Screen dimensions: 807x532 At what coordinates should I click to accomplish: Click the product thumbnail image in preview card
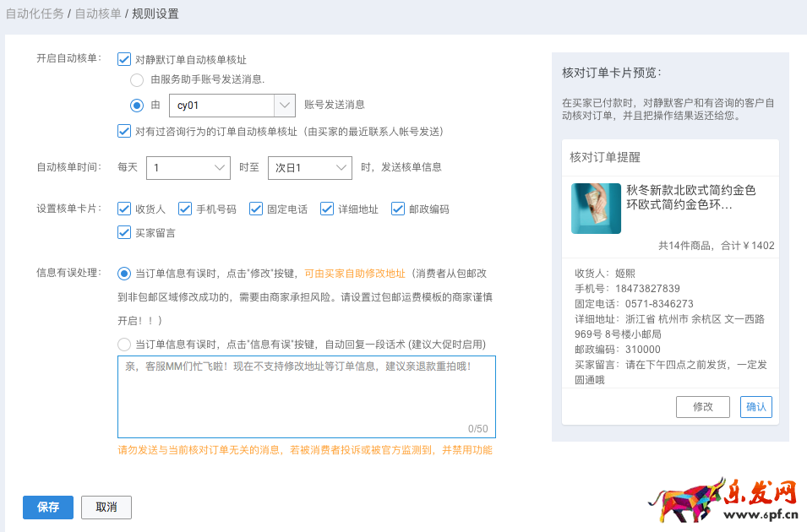click(x=596, y=209)
